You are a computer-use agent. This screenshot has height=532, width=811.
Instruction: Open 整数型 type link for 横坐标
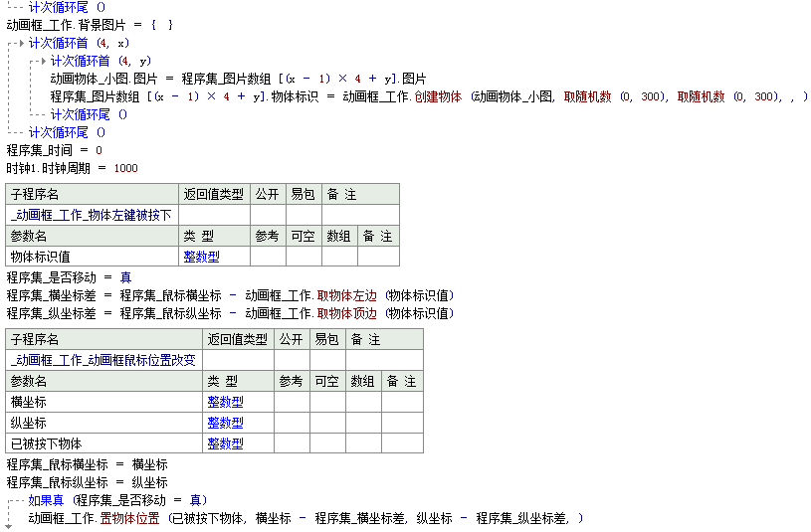pyautogui.click(x=225, y=402)
